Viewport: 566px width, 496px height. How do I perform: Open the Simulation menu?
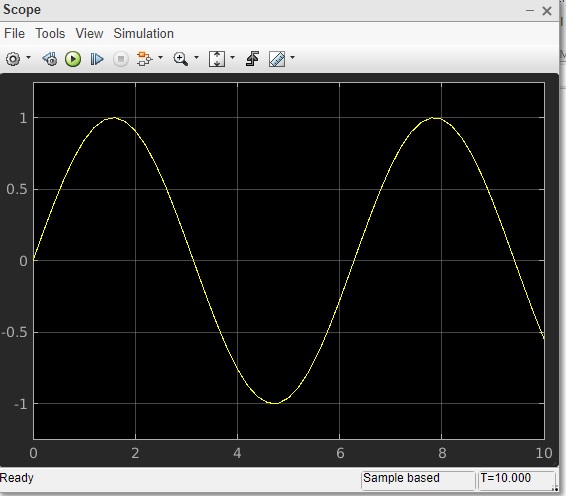144,34
